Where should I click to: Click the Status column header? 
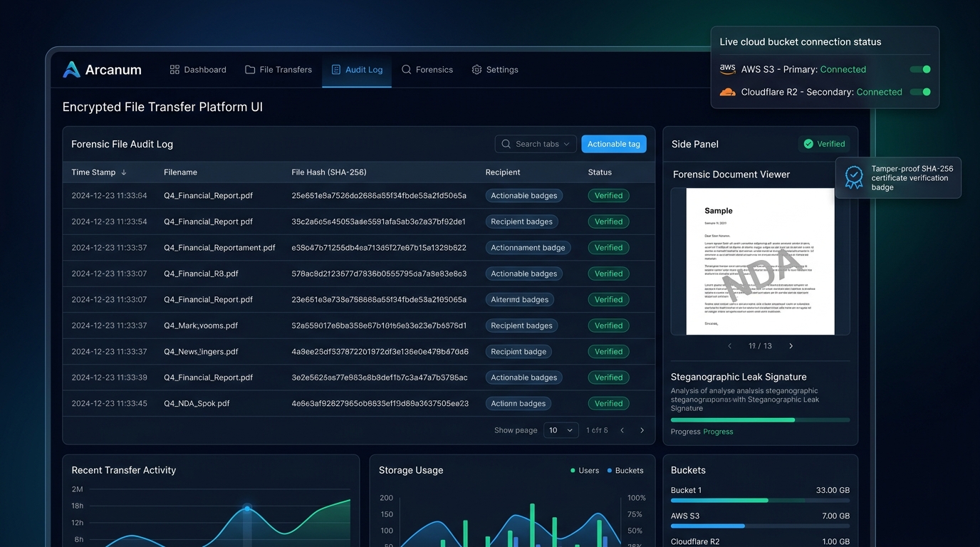(x=600, y=172)
